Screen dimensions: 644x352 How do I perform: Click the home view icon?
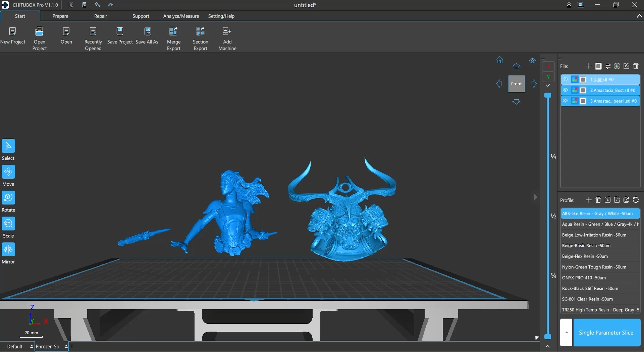pyautogui.click(x=499, y=60)
